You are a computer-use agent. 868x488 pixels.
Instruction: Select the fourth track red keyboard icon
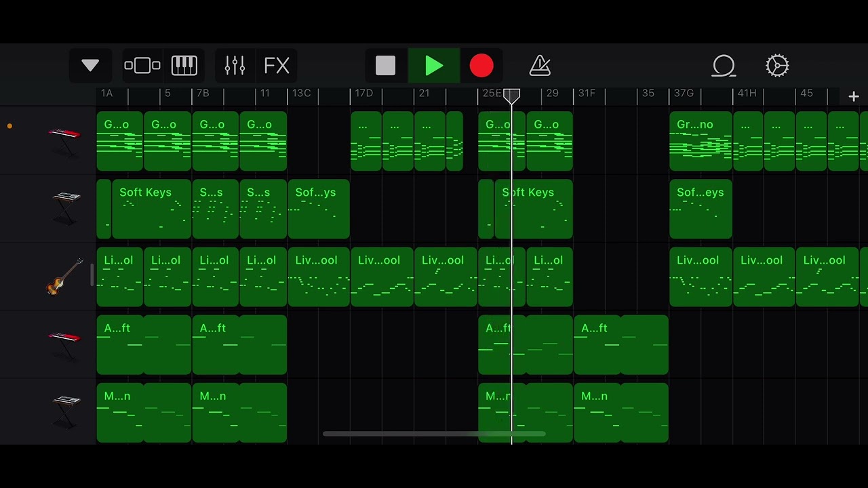(x=64, y=344)
